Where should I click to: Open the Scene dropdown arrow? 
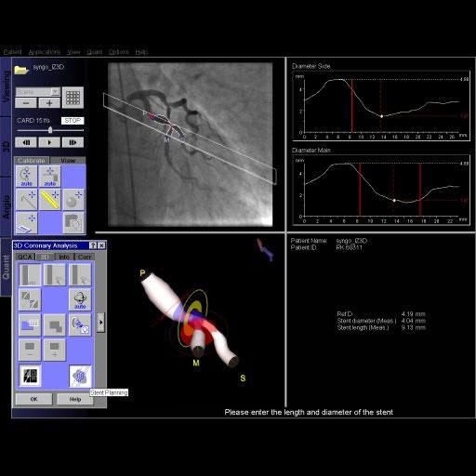[x=56, y=92]
